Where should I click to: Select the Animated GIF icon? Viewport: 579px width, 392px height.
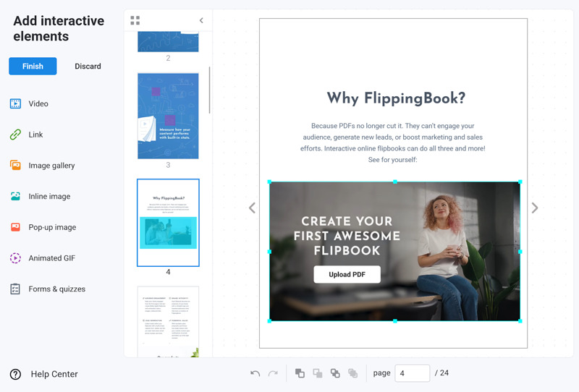point(15,258)
